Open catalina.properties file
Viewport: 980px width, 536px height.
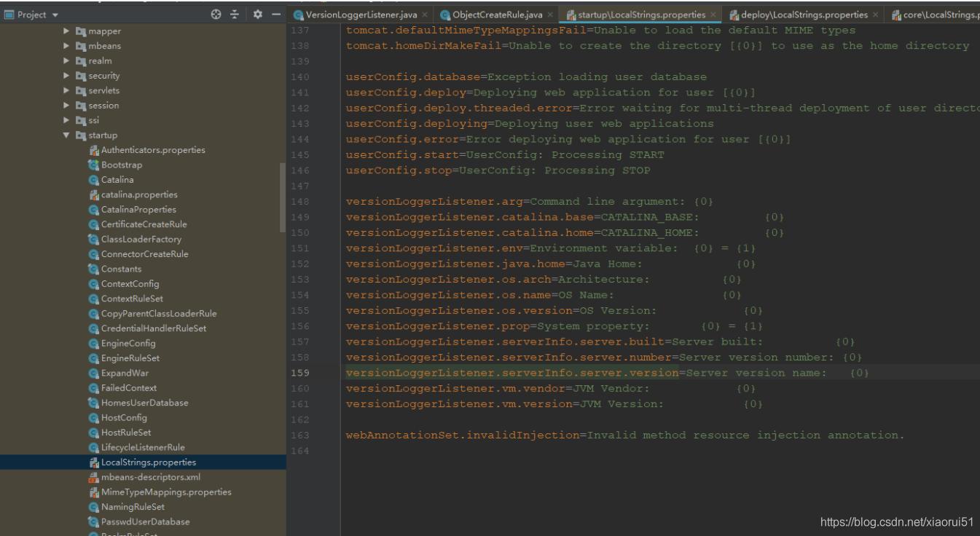point(138,194)
